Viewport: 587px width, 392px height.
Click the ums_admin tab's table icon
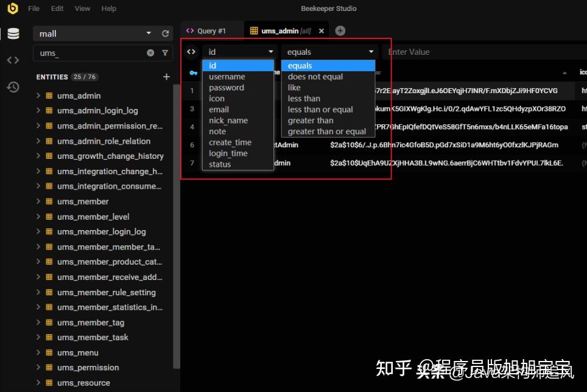coord(254,30)
